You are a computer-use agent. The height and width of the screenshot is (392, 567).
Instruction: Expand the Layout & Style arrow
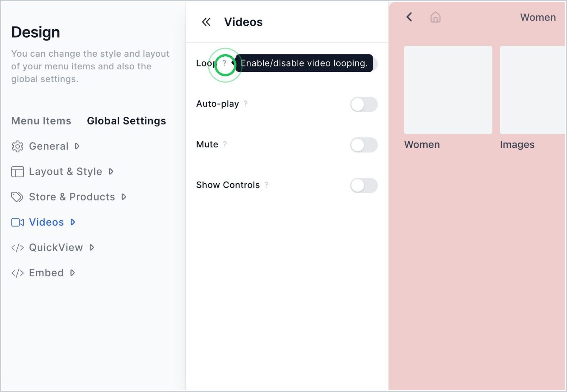(x=111, y=171)
